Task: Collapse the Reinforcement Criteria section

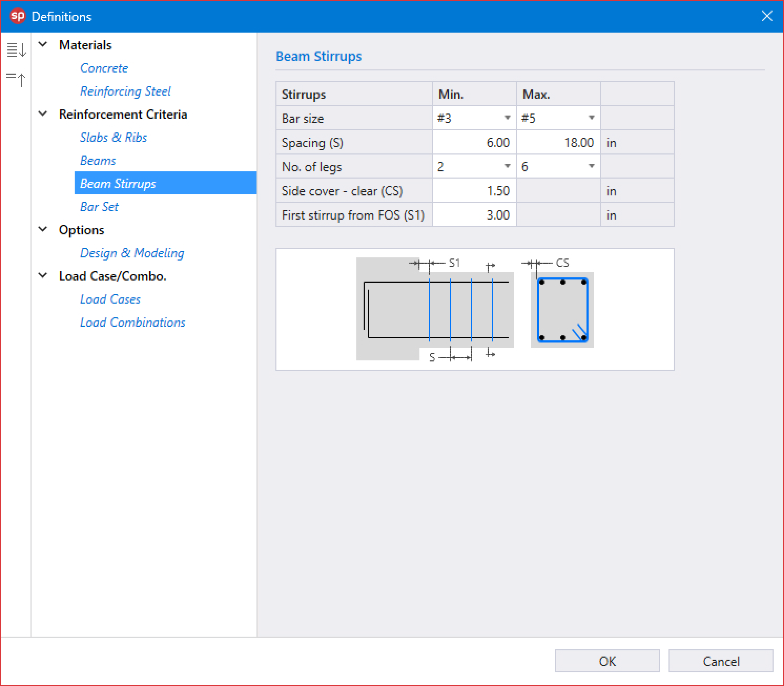Action: click(43, 114)
